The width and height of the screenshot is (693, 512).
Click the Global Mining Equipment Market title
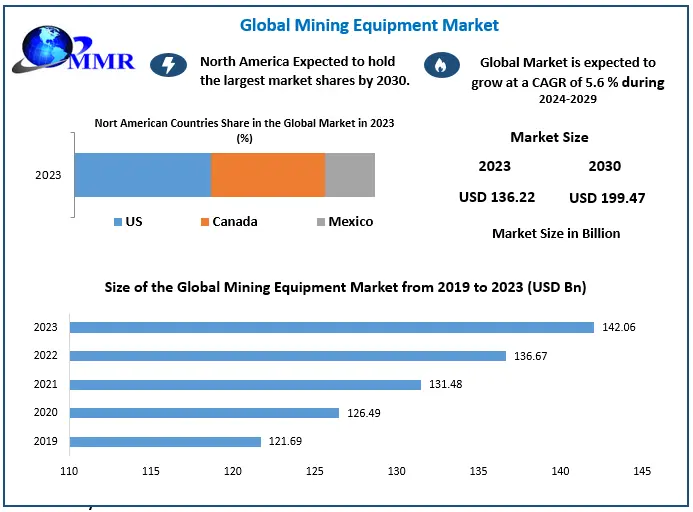pyautogui.click(x=369, y=24)
